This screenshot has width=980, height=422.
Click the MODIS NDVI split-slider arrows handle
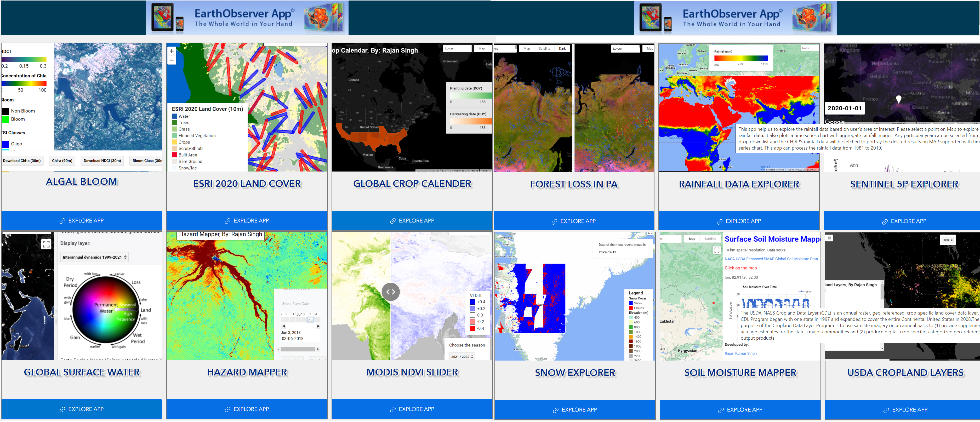(x=391, y=292)
